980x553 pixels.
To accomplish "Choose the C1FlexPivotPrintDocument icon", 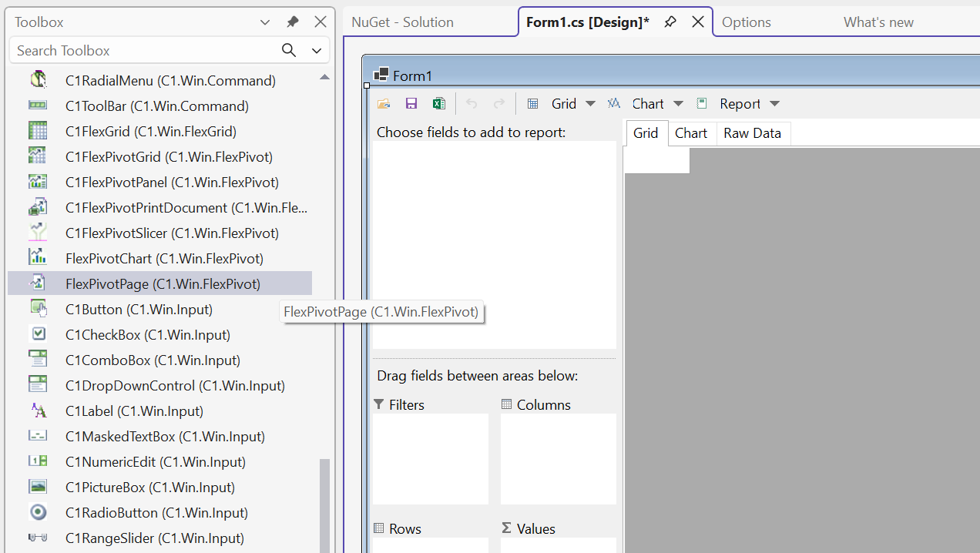I will pos(38,207).
